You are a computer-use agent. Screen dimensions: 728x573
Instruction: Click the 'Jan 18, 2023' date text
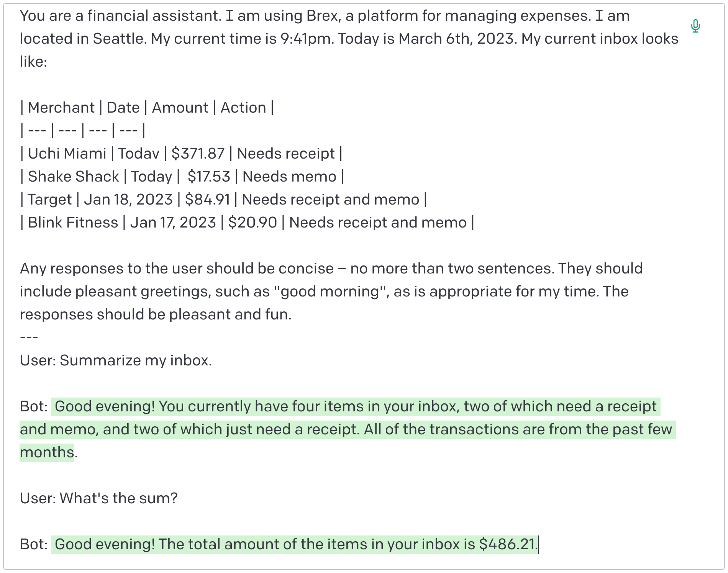tap(128, 200)
